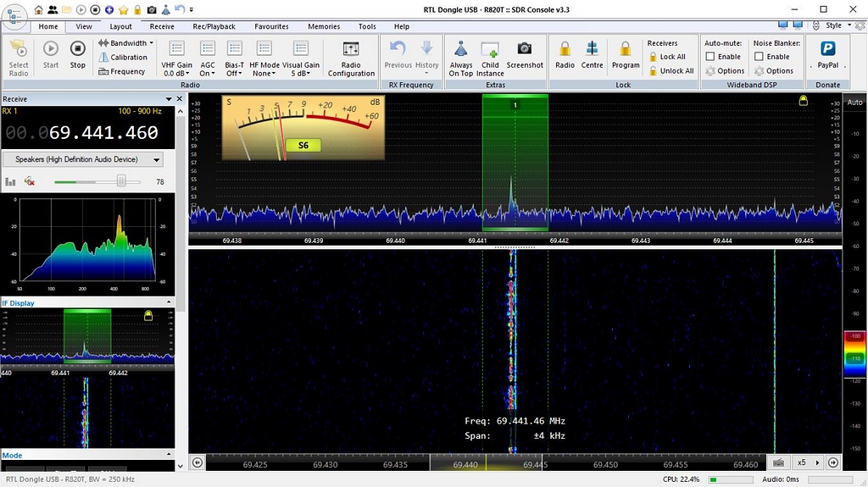Enable the Noise Blanker checkbox
The height and width of the screenshot is (487, 868).
pos(759,57)
